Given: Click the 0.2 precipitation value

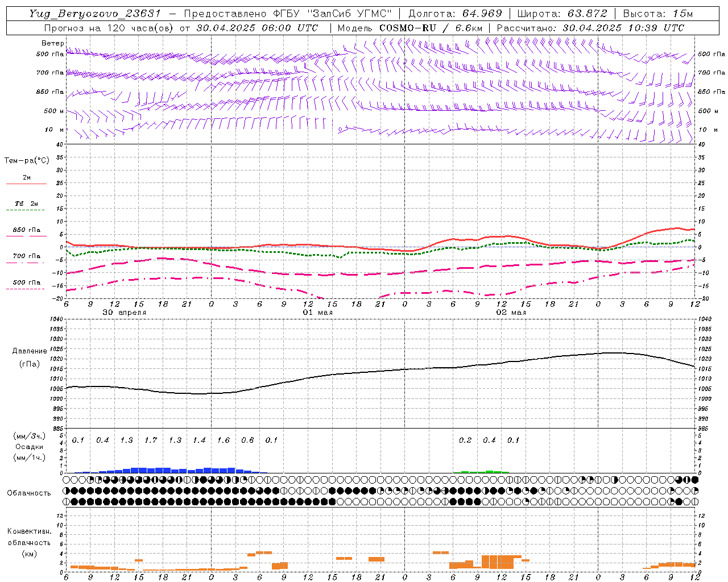Looking at the screenshot, I should (x=465, y=440).
